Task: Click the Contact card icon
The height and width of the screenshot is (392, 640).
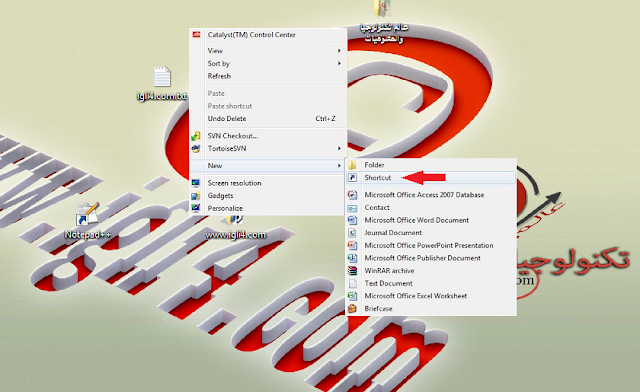Action: tap(352, 208)
